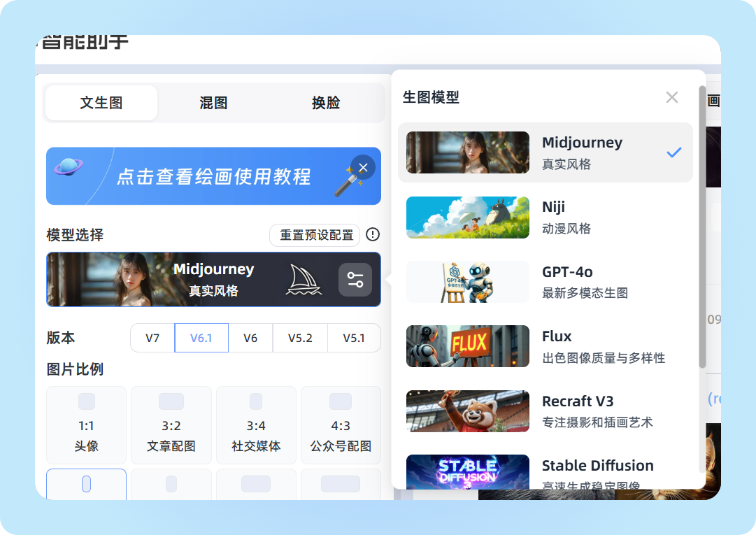Switch to the 混图 tab

tap(213, 103)
